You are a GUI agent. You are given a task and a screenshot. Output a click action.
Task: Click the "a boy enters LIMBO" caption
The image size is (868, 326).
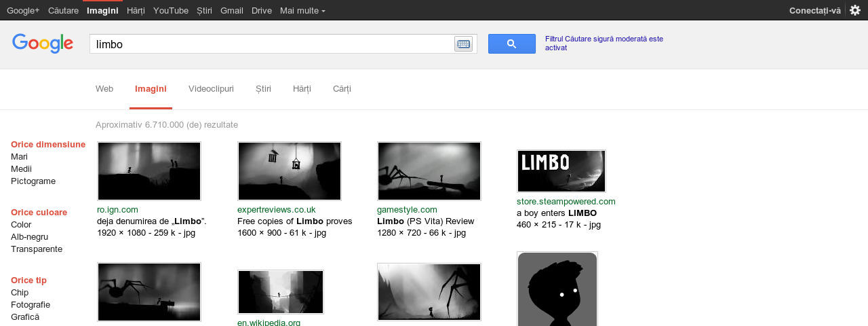pos(557,213)
